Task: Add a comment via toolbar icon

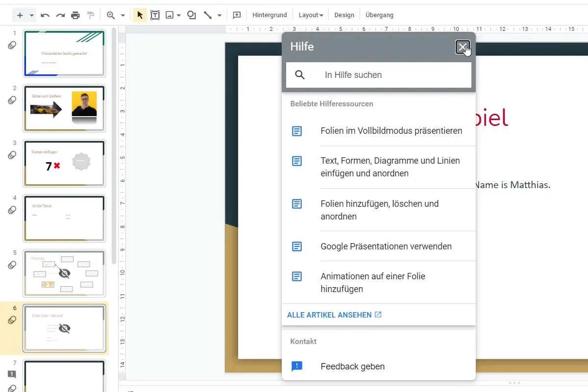Action: point(237,15)
